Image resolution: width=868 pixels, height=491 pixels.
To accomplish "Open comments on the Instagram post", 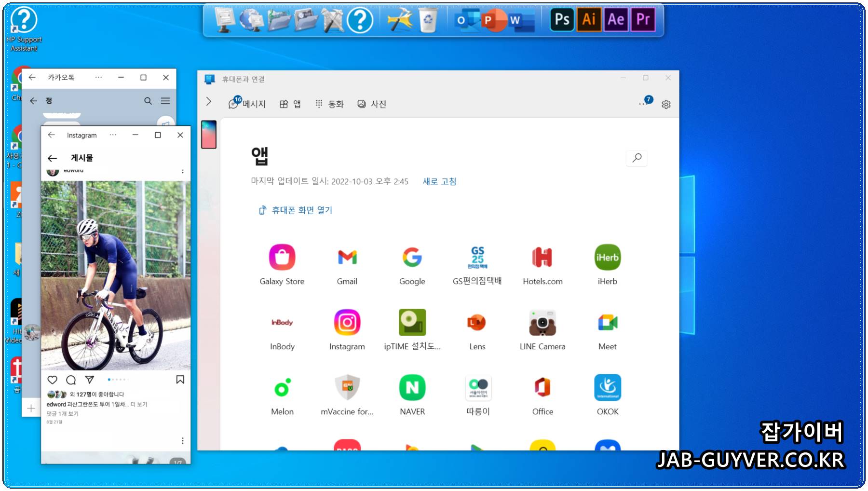I will coord(71,380).
